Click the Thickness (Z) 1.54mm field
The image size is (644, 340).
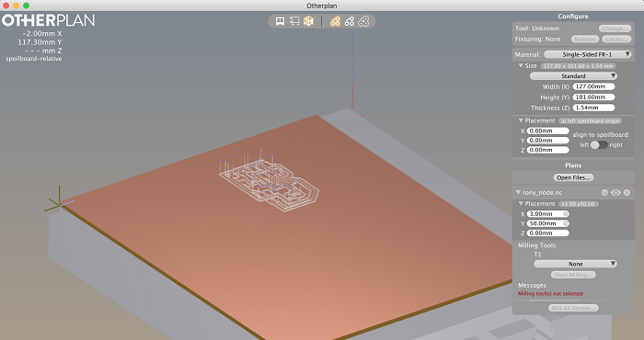tap(593, 108)
